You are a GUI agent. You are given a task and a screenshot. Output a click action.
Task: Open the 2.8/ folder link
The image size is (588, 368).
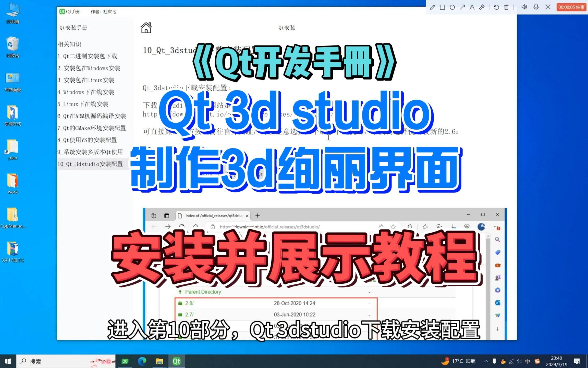[x=189, y=303]
